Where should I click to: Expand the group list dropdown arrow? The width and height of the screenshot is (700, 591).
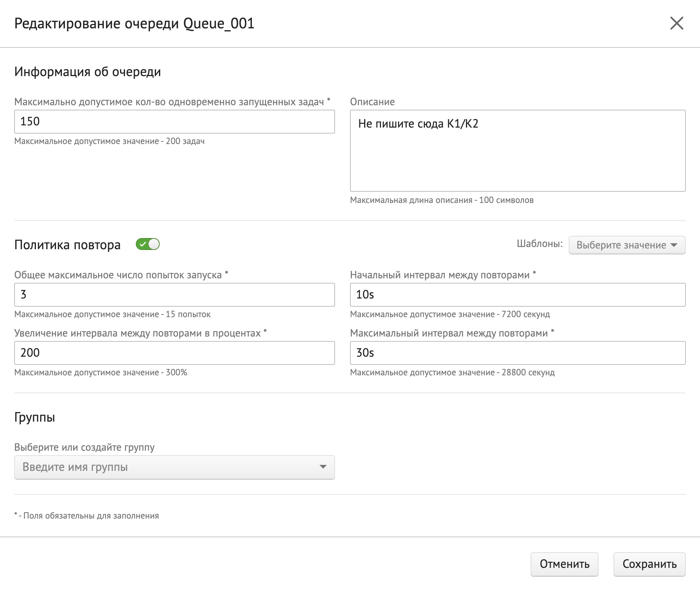pos(323,467)
